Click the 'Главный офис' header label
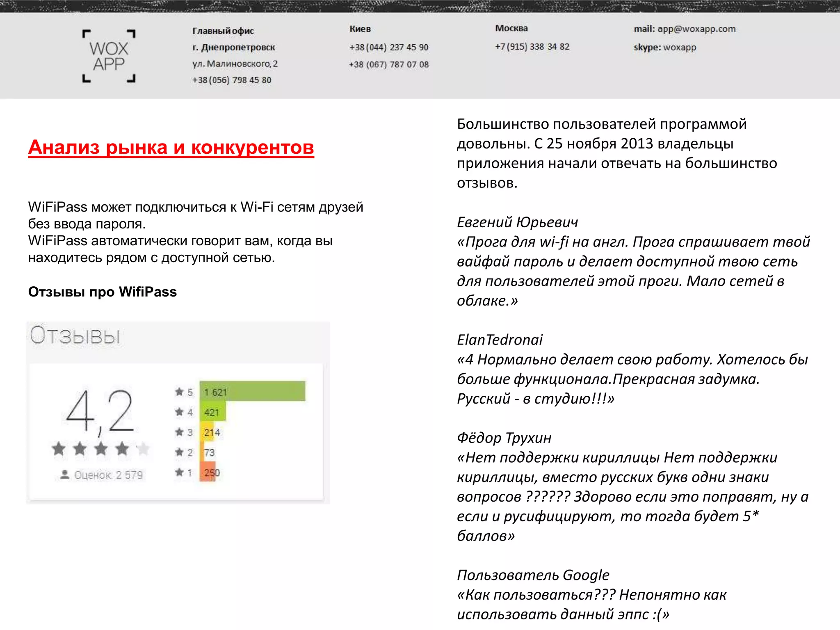The image size is (840, 630). pos(223,31)
